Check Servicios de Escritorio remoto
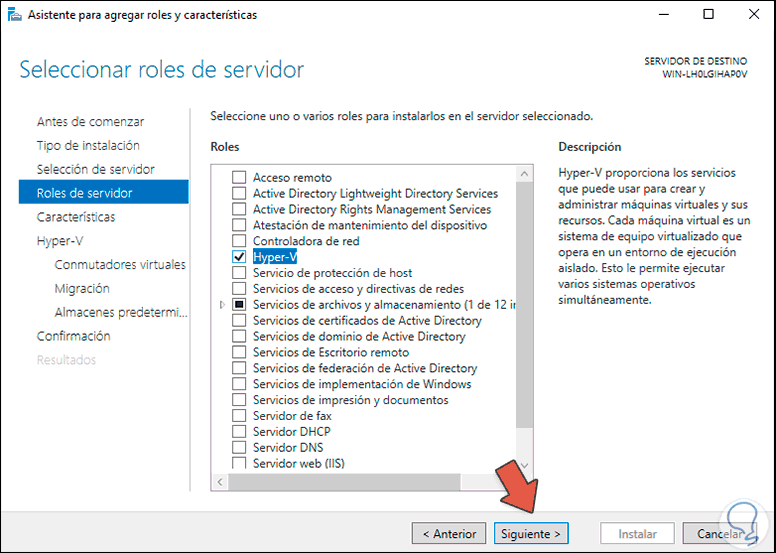776x553 pixels. point(239,353)
